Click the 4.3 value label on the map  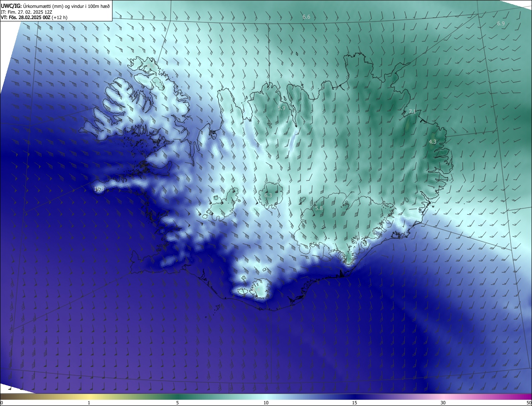click(433, 142)
